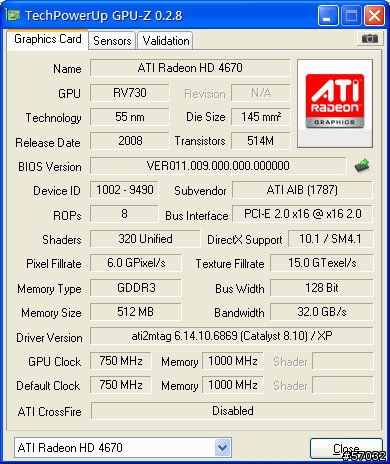Click the Close button at bottom
Image resolution: width=390 pixels, height=464 pixels.
346,449
